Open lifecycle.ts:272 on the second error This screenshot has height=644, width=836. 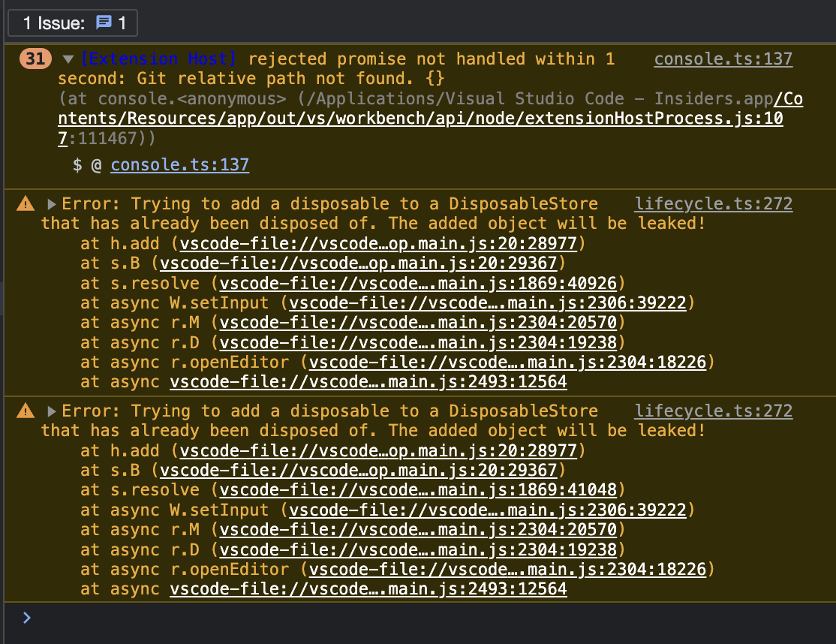click(713, 410)
